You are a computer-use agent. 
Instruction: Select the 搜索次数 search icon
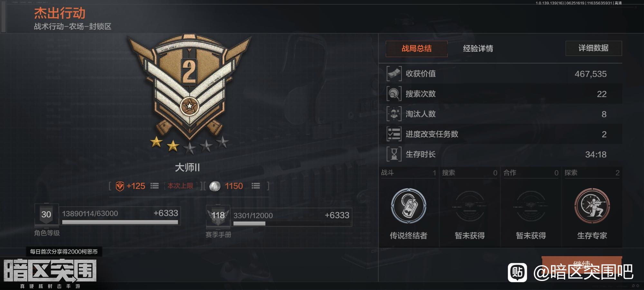pyautogui.click(x=394, y=94)
